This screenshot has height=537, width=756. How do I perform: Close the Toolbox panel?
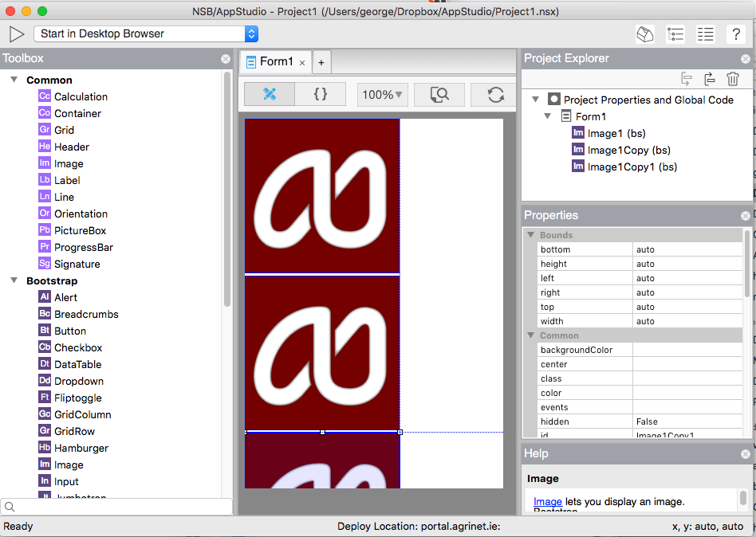(x=226, y=59)
